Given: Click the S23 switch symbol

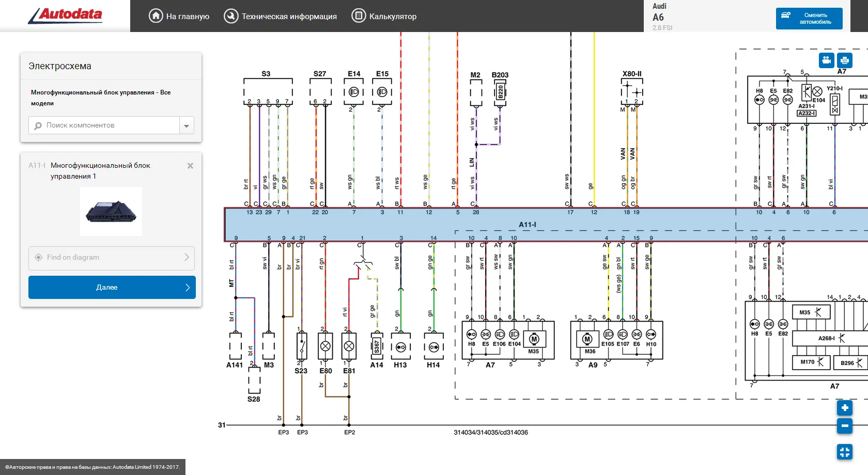Looking at the screenshot, I should pos(302,346).
